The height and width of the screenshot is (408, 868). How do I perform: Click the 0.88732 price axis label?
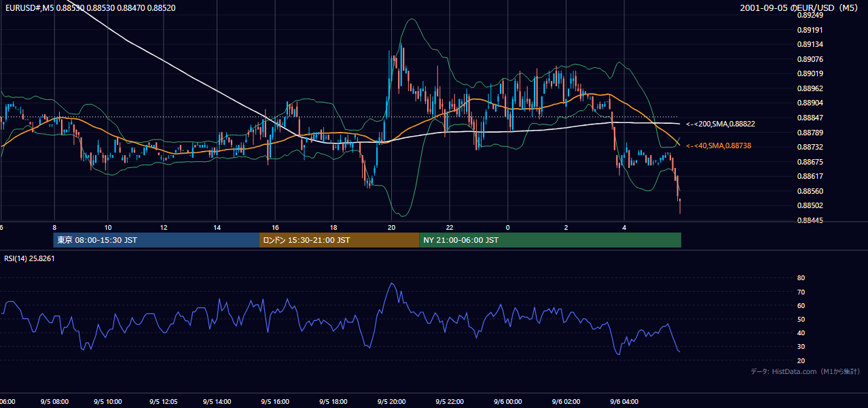pos(810,147)
